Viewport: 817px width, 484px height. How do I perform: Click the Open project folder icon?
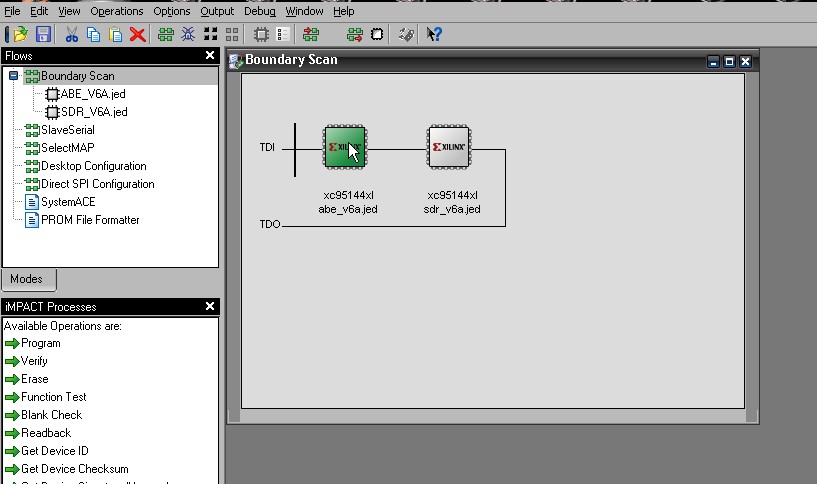click(x=20, y=34)
